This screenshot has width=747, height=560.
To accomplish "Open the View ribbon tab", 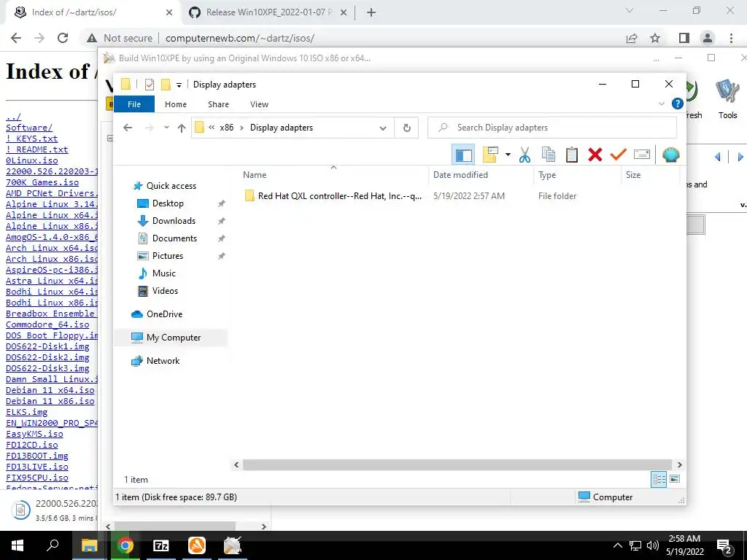I will (259, 104).
